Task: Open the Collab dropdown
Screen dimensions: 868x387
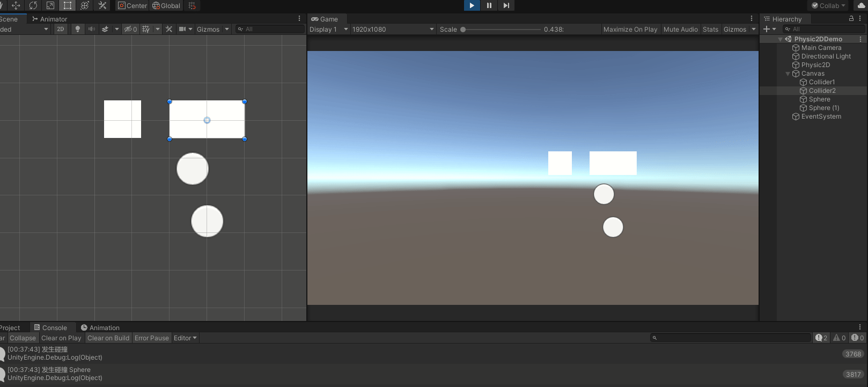Action: (828, 5)
